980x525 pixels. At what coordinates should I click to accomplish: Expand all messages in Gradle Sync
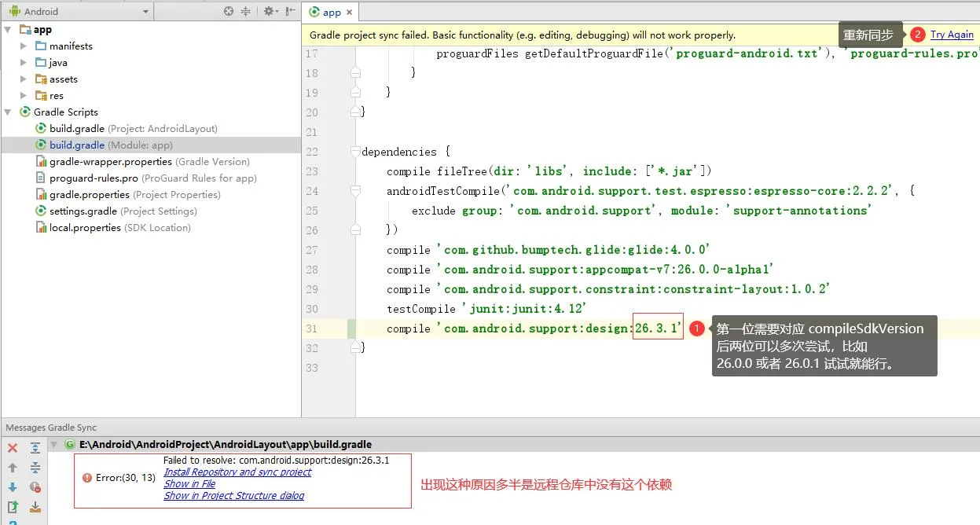coord(35,448)
